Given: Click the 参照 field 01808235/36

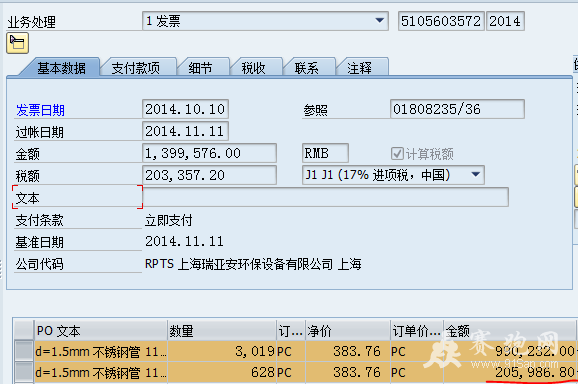Looking at the screenshot, I should 457,109.
